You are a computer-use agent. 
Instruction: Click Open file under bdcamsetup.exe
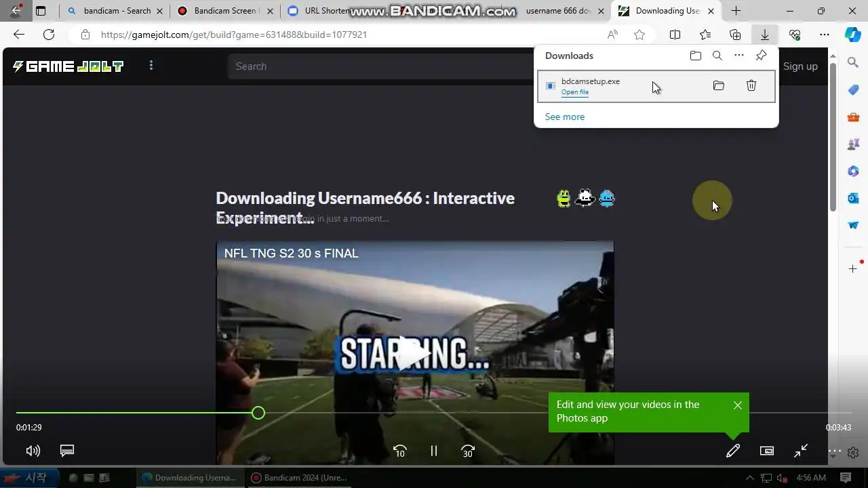(575, 92)
